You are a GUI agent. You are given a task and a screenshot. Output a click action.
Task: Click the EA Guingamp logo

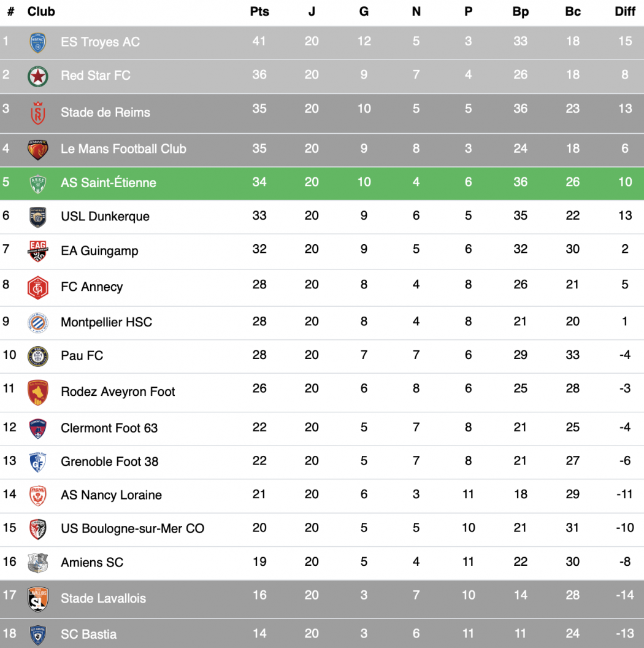38,251
